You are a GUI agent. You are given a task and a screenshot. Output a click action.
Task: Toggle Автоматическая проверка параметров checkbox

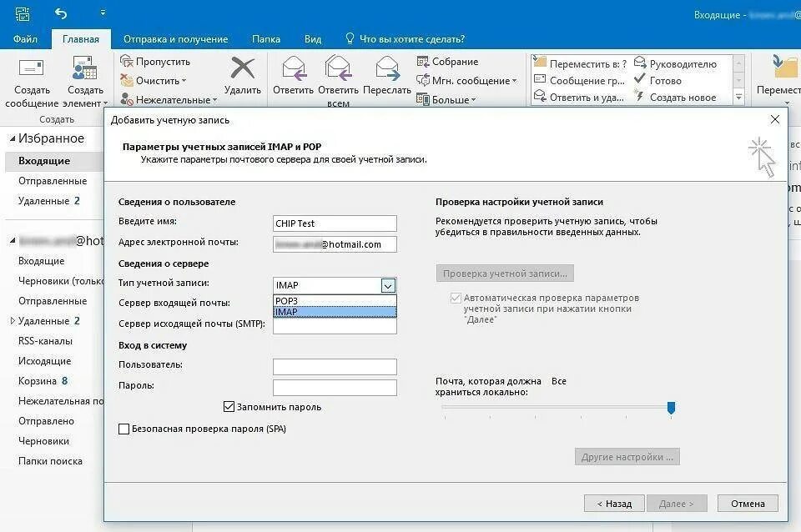click(x=456, y=298)
